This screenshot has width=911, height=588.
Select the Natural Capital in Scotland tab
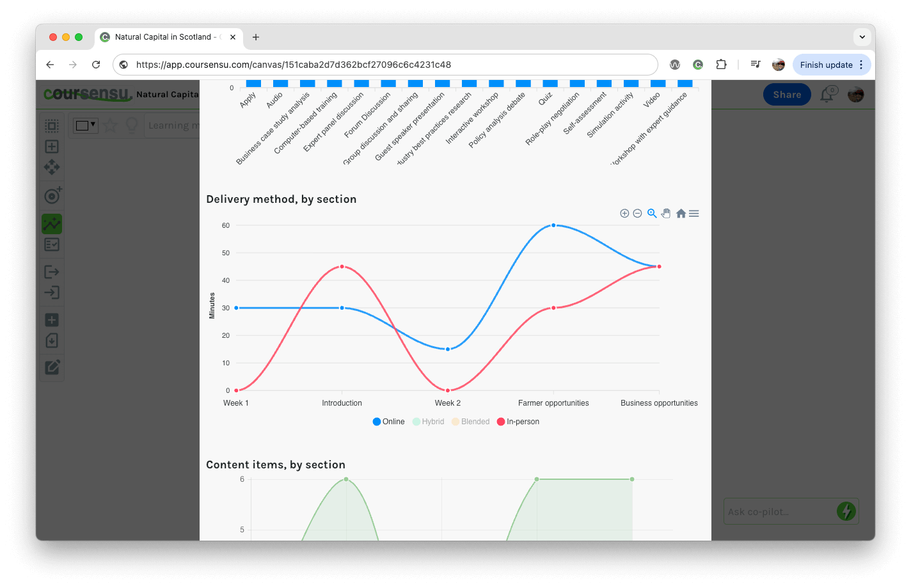tap(163, 37)
